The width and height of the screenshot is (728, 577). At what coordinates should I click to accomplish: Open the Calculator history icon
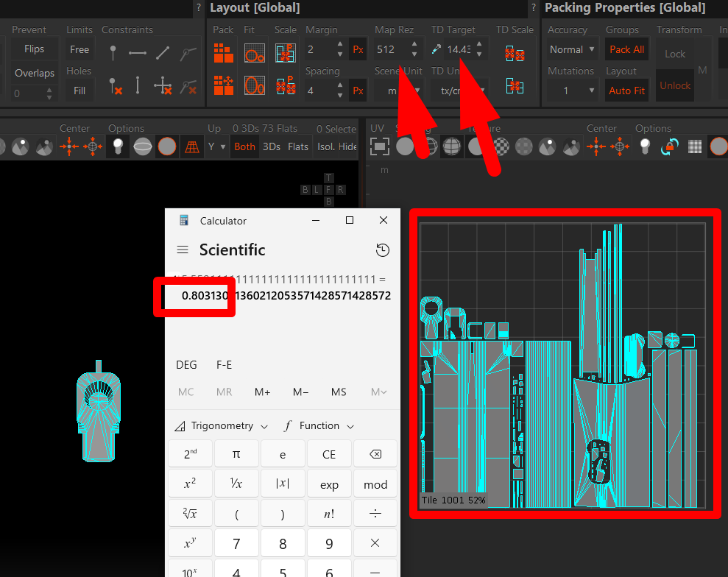tap(382, 250)
